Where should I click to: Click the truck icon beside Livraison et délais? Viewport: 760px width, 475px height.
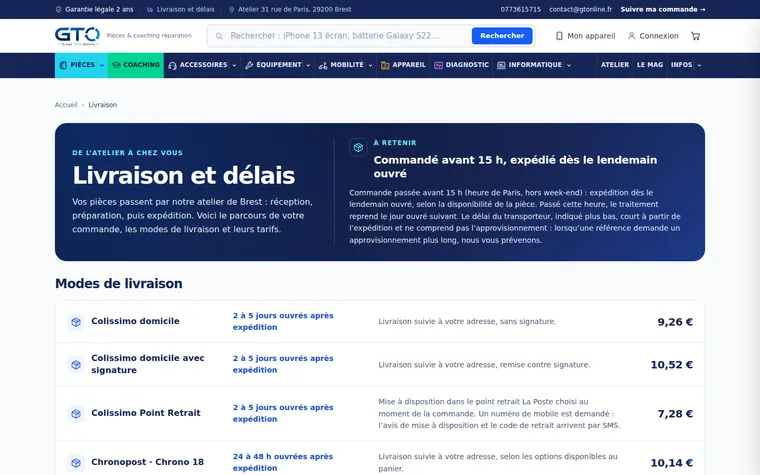click(150, 9)
